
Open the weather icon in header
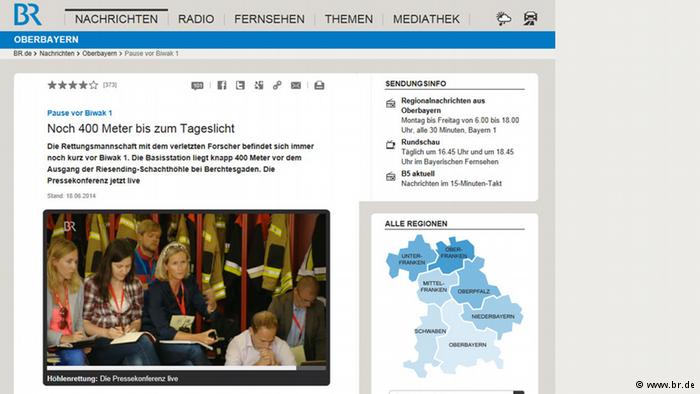pos(504,18)
